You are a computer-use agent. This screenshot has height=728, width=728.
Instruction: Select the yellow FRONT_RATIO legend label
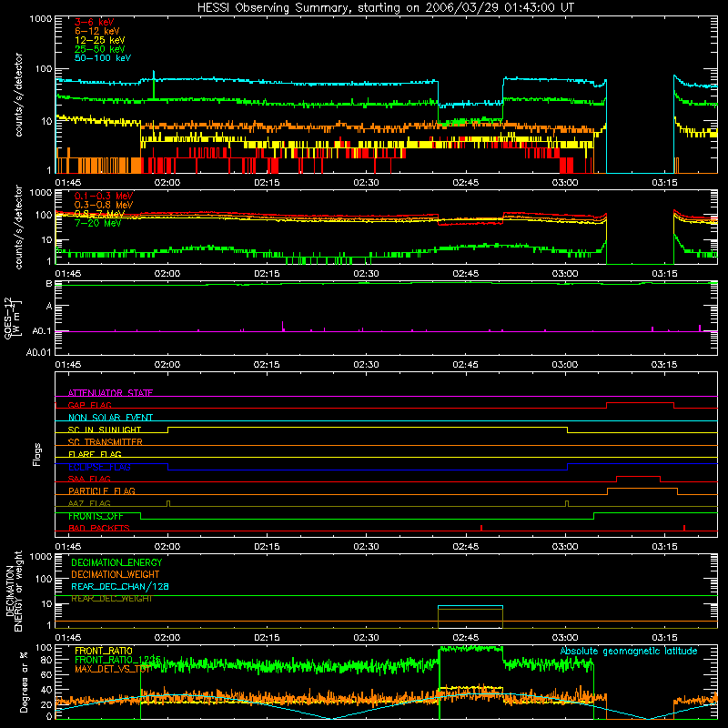tap(104, 651)
